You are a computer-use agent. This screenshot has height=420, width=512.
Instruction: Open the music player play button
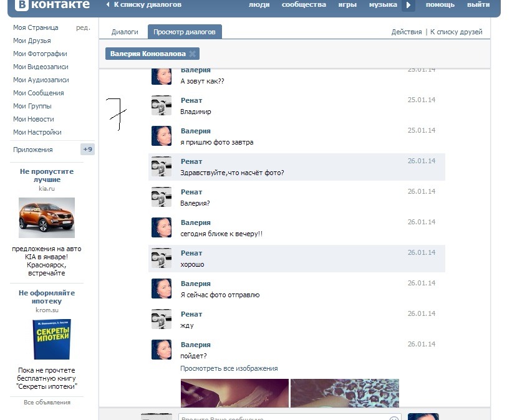tap(408, 5)
